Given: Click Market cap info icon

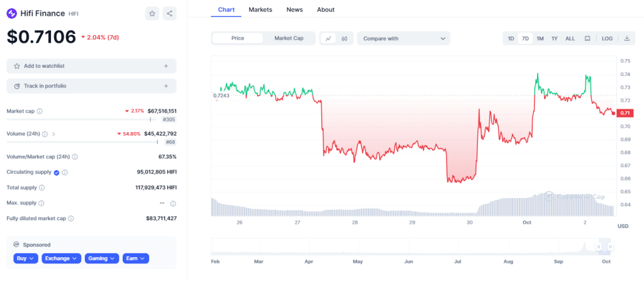Looking at the screenshot, I should pyautogui.click(x=40, y=111).
